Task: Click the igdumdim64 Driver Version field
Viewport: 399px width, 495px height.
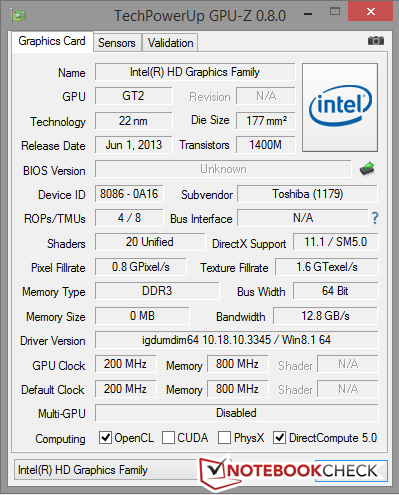Action: pos(237,340)
